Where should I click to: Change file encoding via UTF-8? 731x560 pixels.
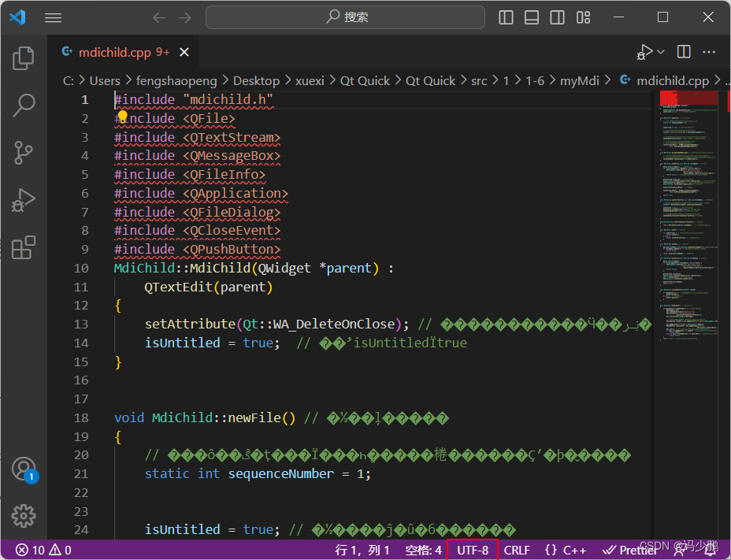(x=473, y=551)
